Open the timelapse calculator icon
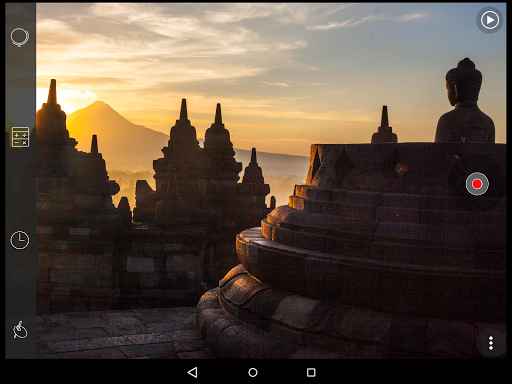512x384 pixels. click(x=20, y=137)
